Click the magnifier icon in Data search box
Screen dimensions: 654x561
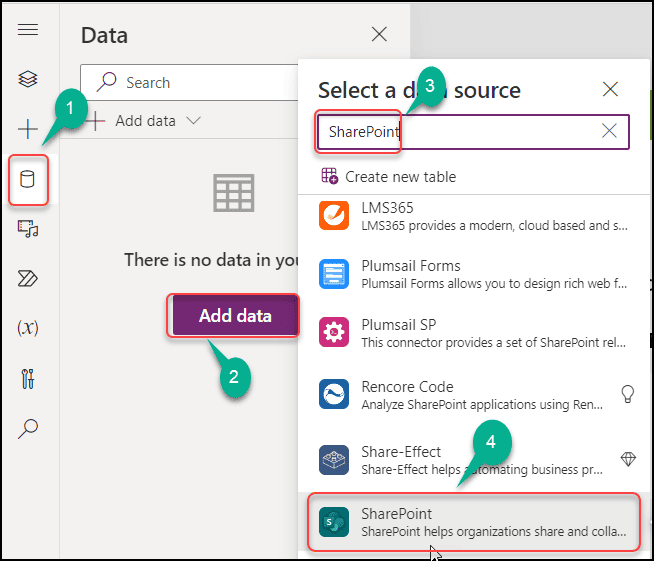[106, 82]
